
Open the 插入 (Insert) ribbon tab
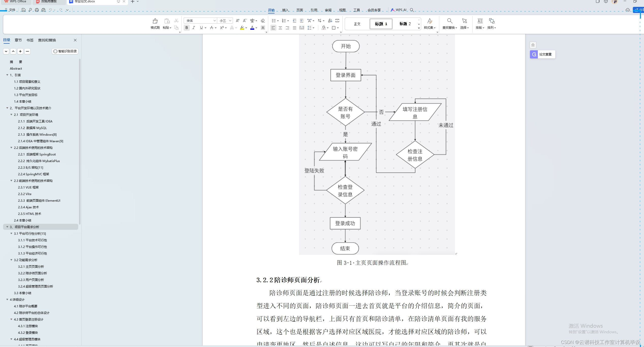click(285, 10)
